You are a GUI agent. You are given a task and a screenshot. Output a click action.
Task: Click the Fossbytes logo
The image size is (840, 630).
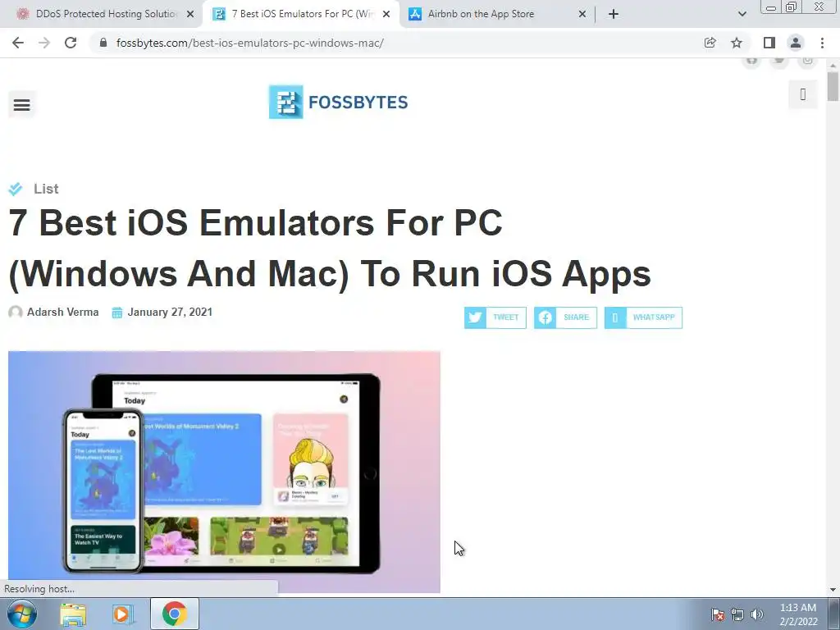coord(339,102)
